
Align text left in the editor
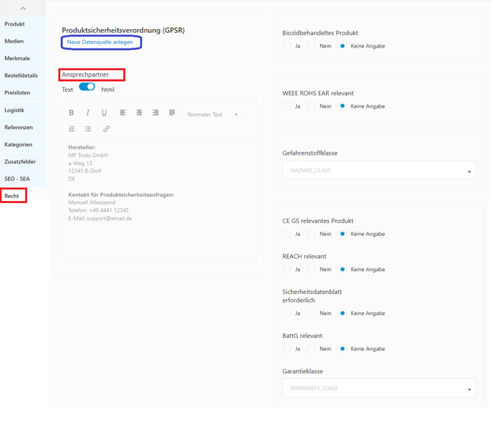(122, 113)
